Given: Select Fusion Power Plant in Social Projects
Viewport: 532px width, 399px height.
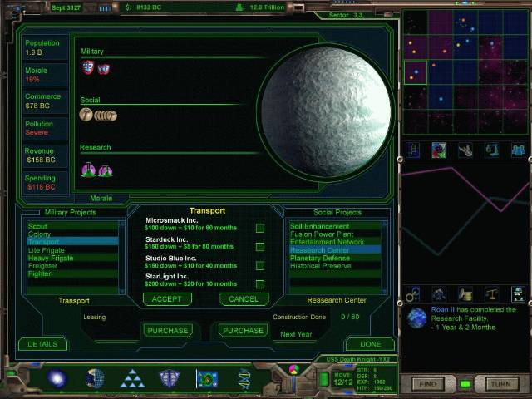Looking at the screenshot, I should point(335,234).
